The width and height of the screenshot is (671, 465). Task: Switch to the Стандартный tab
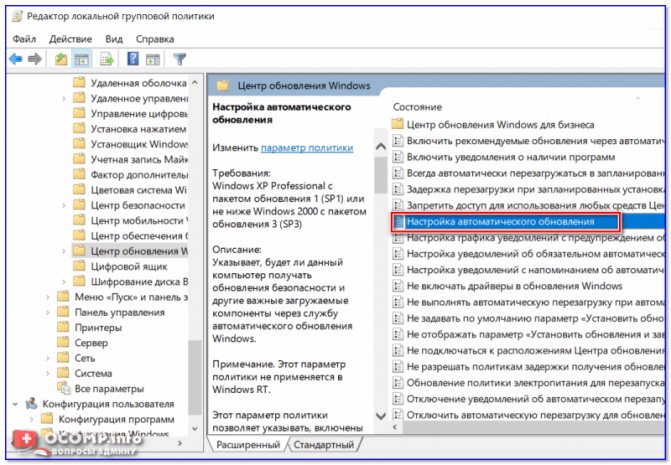tap(324, 444)
